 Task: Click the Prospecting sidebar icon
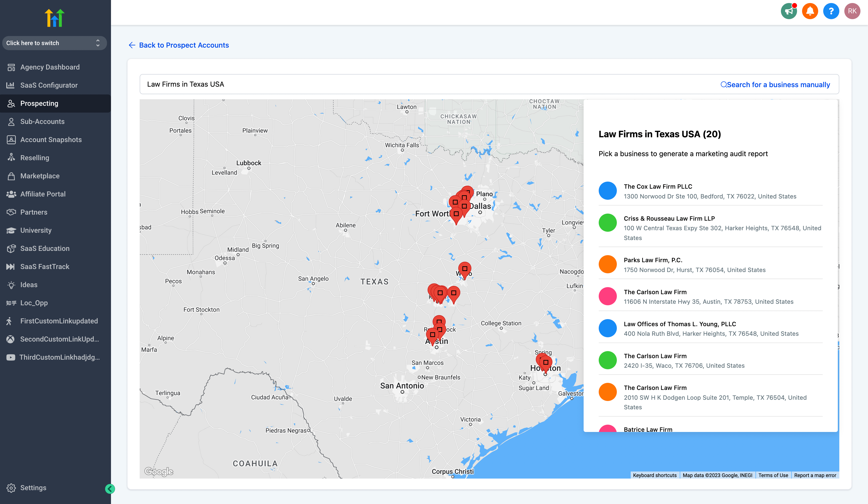[11, 104]
